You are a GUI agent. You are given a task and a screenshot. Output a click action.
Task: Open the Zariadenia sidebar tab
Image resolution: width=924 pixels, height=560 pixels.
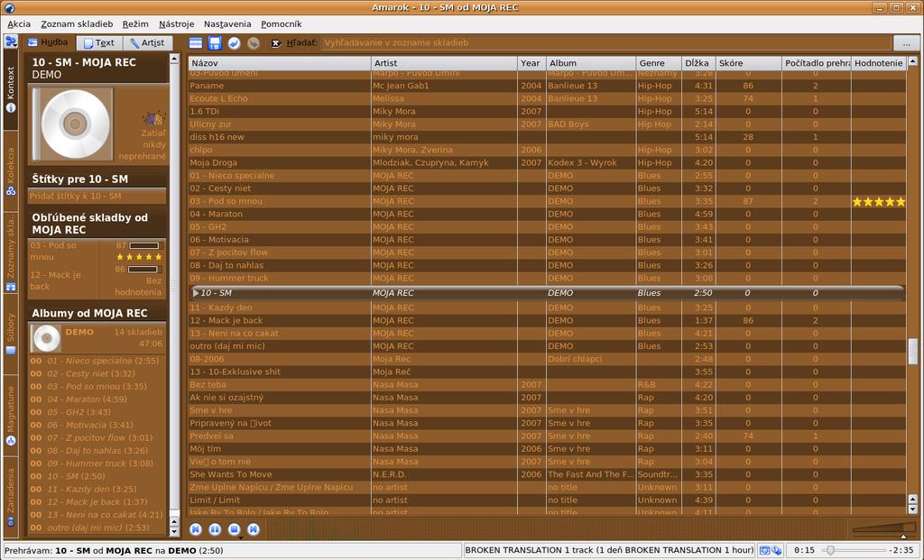(x=11, y=498)
